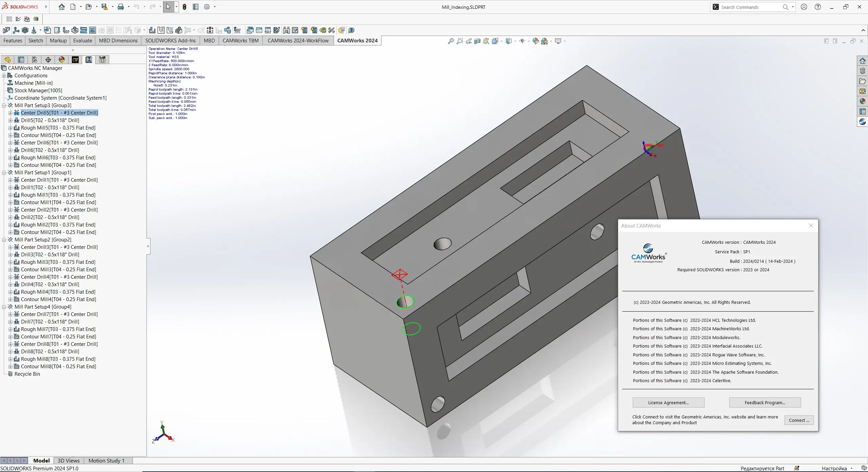The image size is (868, 472).
Task: Open the ConfigurationManager tab icon
Action: (x=35, y=60)
